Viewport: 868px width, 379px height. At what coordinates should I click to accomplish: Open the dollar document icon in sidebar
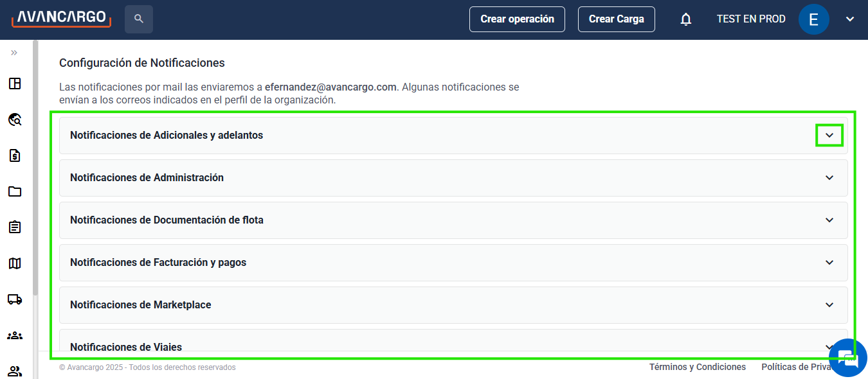tap(14, 155)
